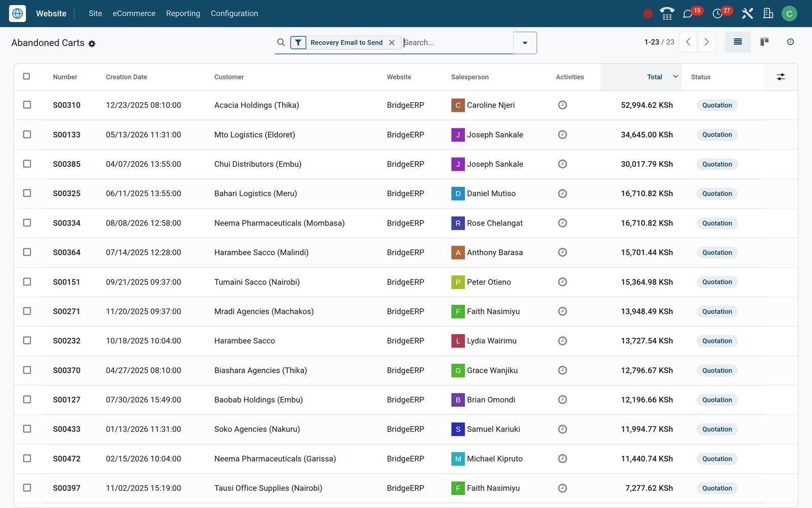Open the activities clock icon with 27 badge
This screenshot has height=508, width=812.
(x=718, y=14)
